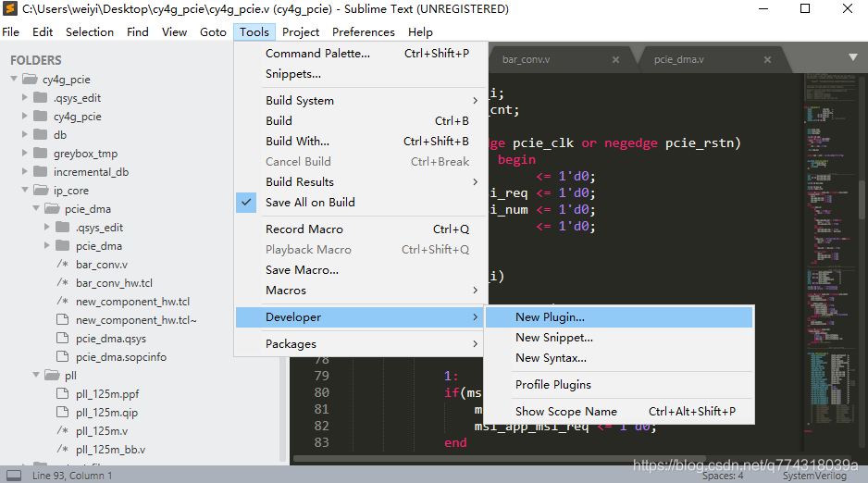
Task: Open the Help menu
Action: click(x=420, y=32)
